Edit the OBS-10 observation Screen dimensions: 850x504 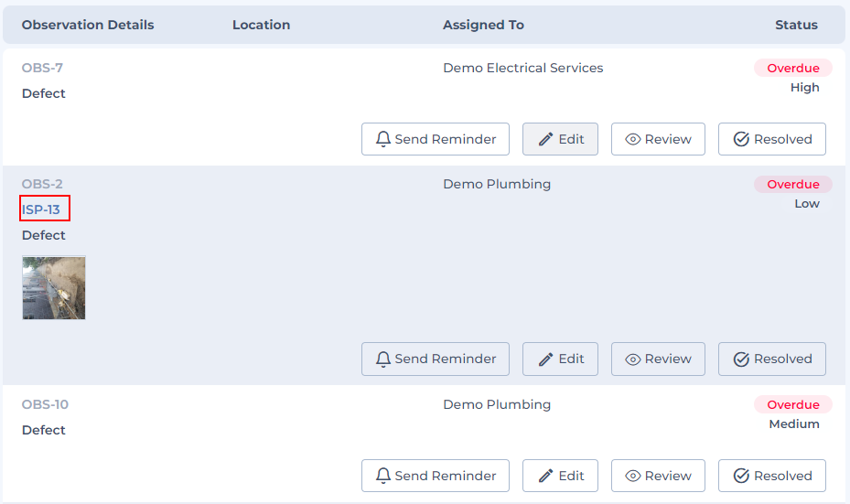pos(560,476)
